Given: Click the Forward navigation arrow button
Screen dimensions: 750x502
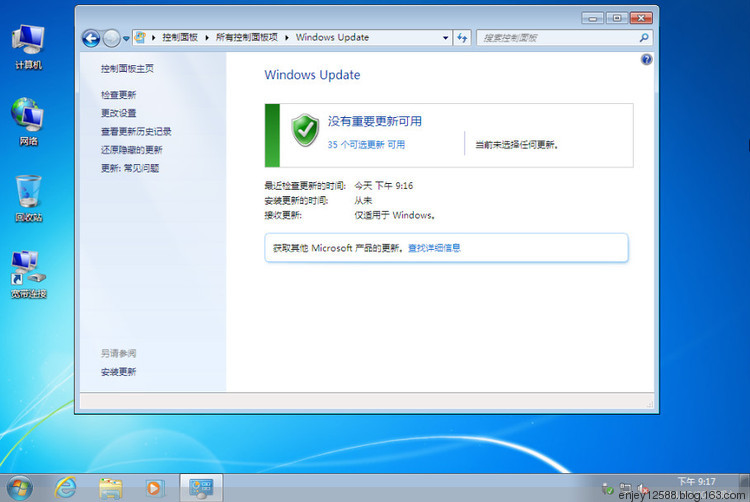Looking at the screenshot, I should (x=111, y=38).
